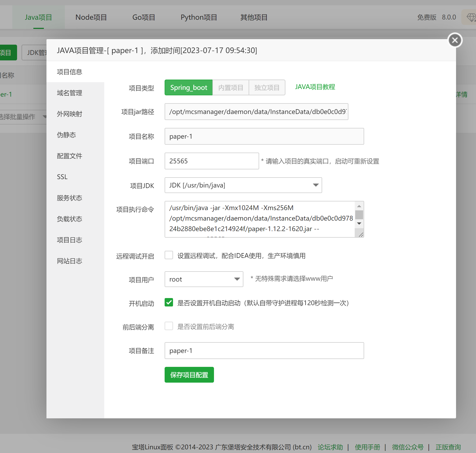Open the JAVA项目教程 tutorial link
Viewport: 476px width, 453px height.
(315, 87)
